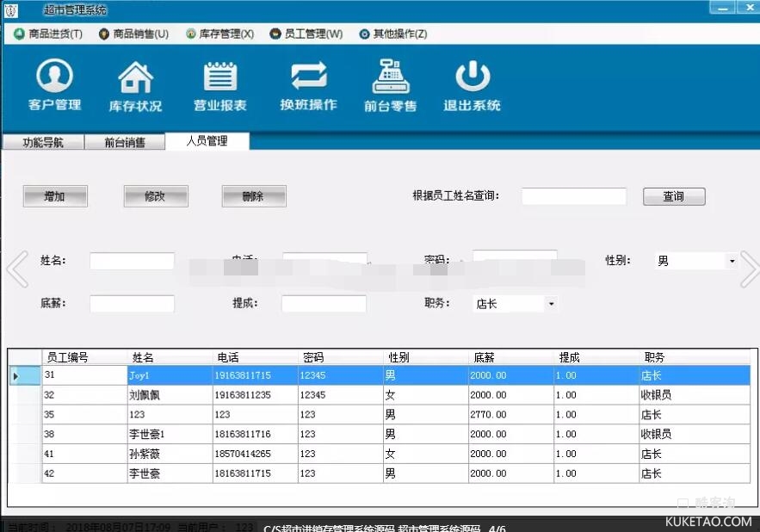The height and width of the screenshot is (532, 760).
Task: Click phone cell 19163811235
Action: (x=255, y=395)
